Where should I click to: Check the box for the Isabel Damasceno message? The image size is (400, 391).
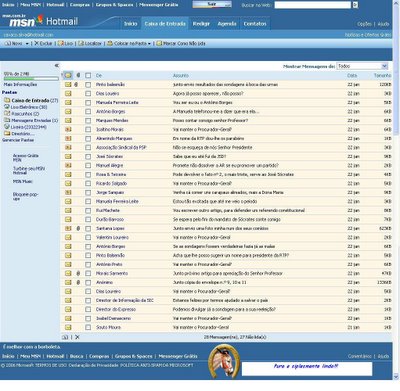[x=88, y=319]
